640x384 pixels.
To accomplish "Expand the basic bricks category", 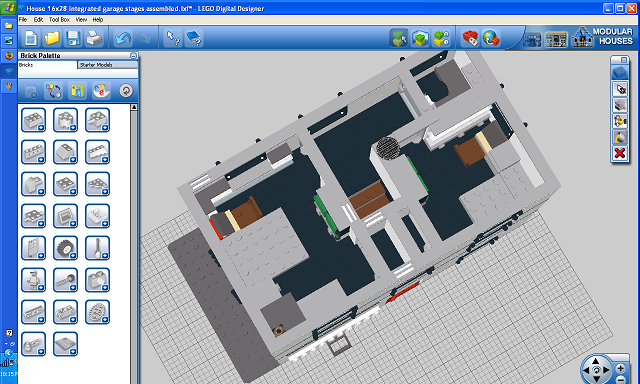I will pyautogui.click(x=33, y=120).
